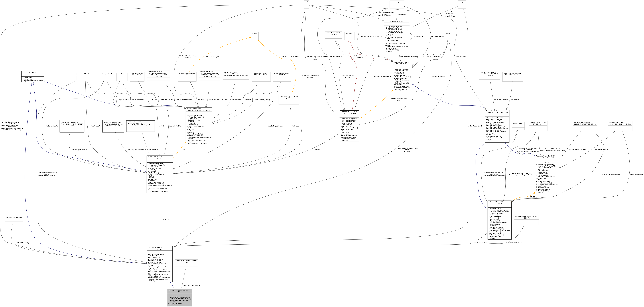644x307 pixels.
Task: Open the noncopyable class node
Action: [x=349, y=36]
